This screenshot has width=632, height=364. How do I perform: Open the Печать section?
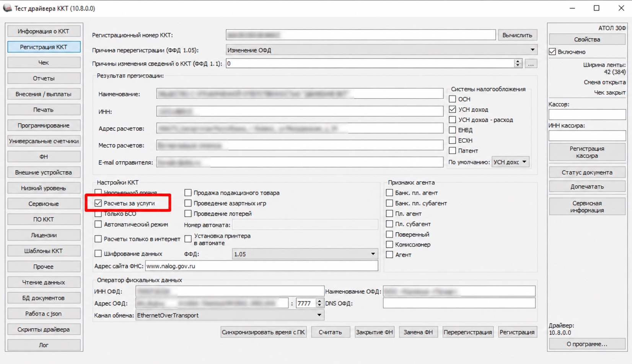[44, 110]
